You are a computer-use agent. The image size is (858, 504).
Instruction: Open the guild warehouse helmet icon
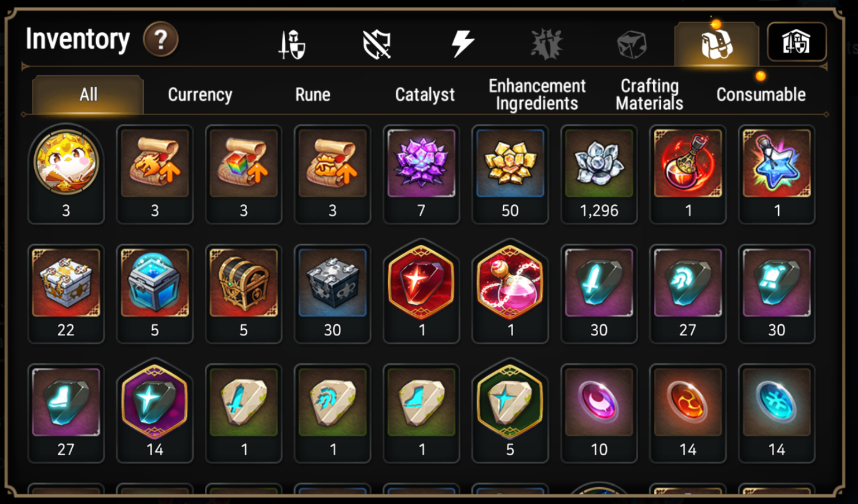click(x=797, y=42)
